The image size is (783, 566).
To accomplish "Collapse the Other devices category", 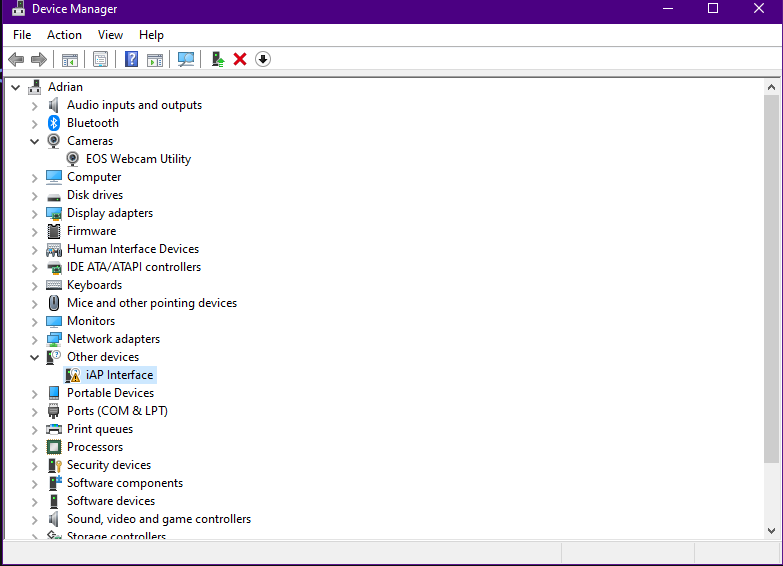I will tap(34, 358).
